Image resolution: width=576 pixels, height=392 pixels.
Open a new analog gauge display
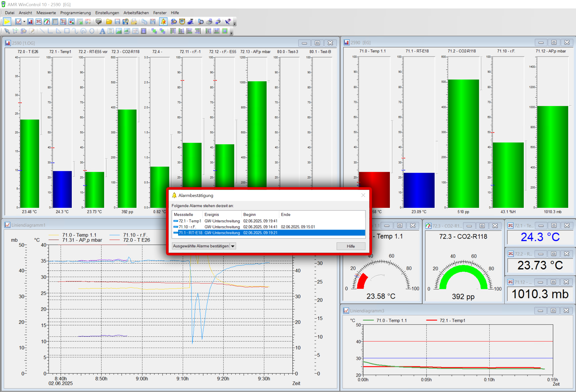(x=47, y=22)
